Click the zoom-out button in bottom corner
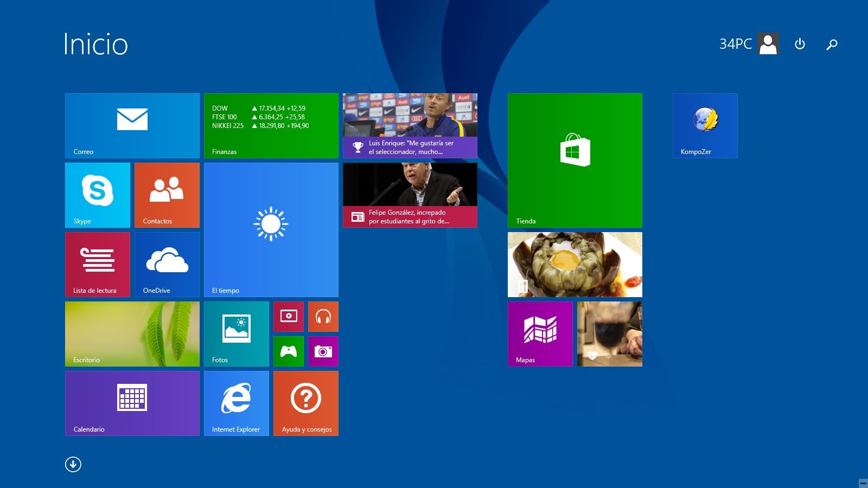 coord(863,483)
